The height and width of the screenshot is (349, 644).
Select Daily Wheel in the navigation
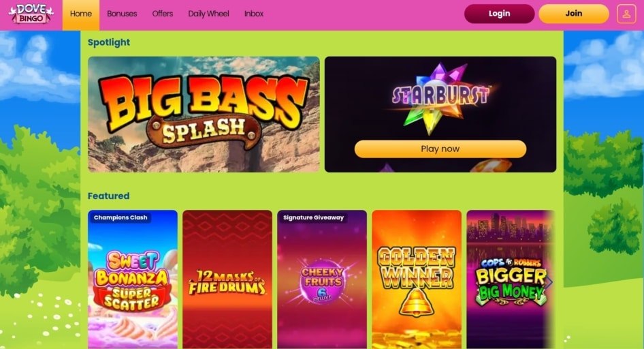click(x=208, y=14)
